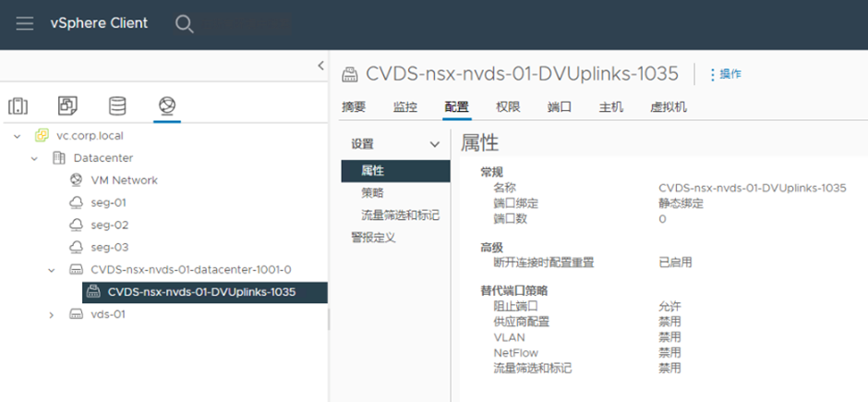Click the 允许 value for 阻止端口

(x=669, y=306)
